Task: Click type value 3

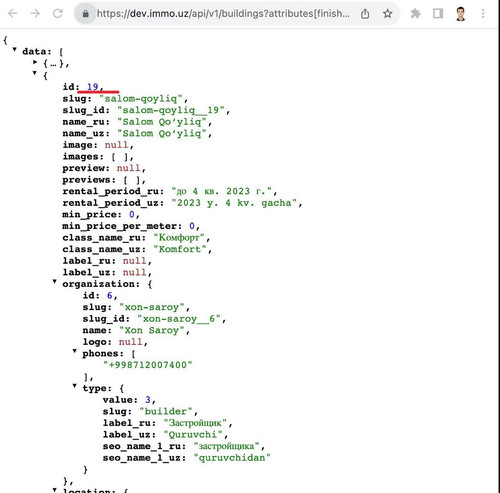Action: click(x=148, y=400)
